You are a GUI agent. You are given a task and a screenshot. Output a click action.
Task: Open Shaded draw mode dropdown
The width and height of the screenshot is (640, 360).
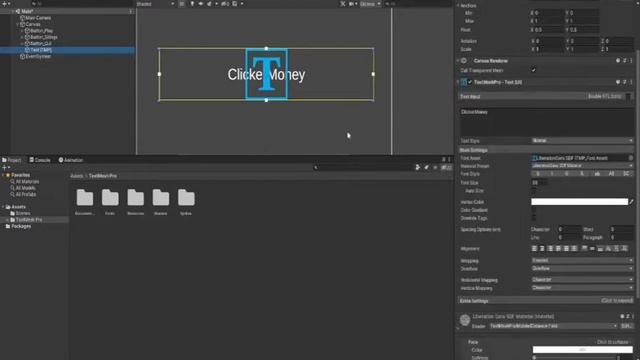(156, 4)
